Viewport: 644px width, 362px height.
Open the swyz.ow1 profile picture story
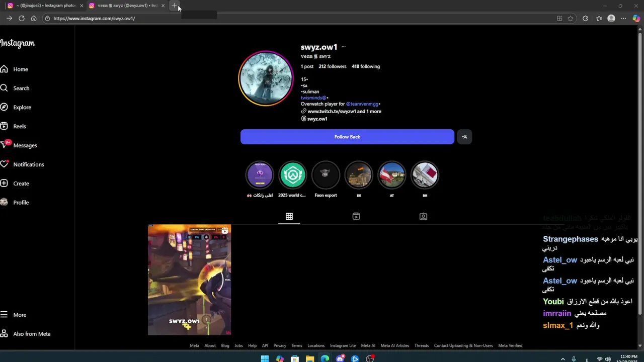pyautogui.click(x=266, y=78)
